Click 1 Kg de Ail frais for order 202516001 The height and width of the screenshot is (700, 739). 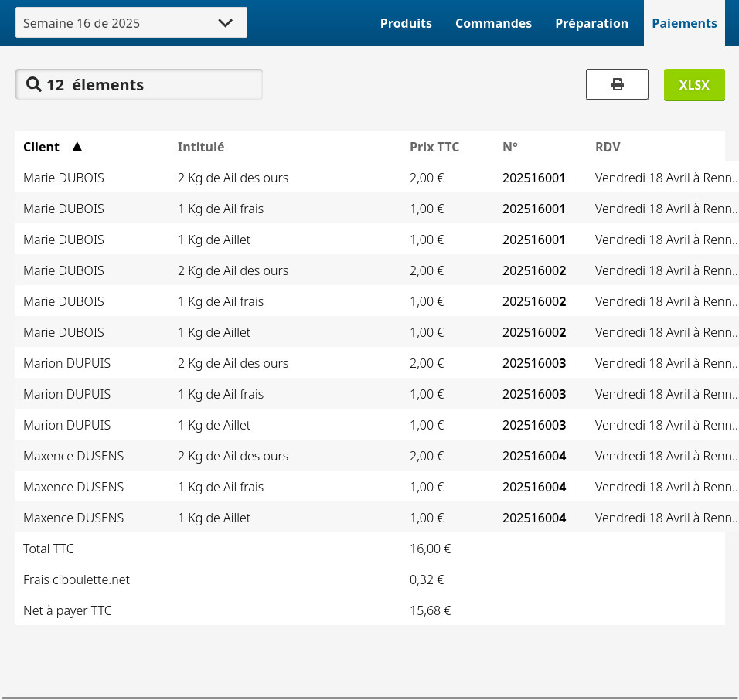pos(220,209)
